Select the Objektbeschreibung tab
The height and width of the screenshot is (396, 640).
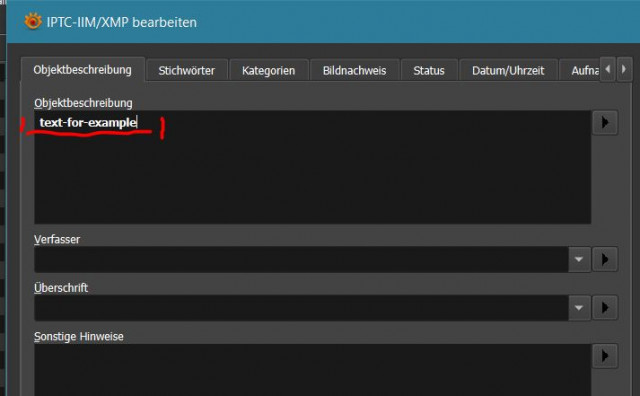83,70
